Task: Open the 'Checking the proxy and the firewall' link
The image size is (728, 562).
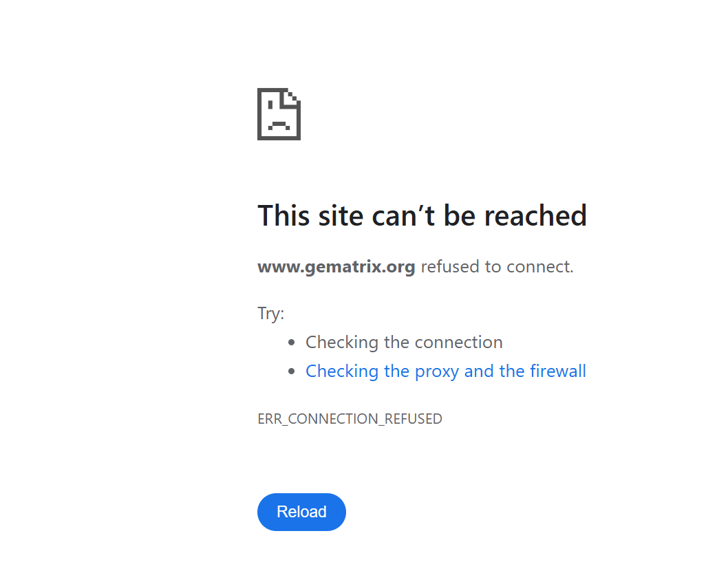Action: [445, 371]
